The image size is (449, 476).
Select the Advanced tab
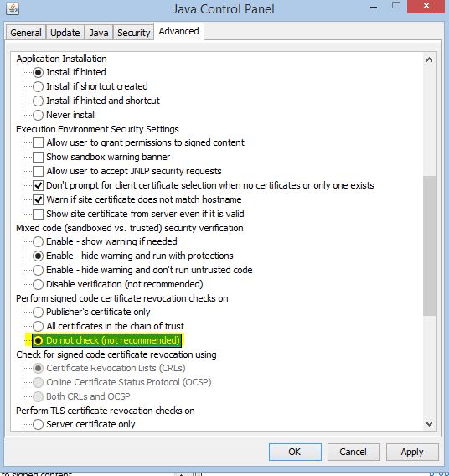pyautogui.click(x=178, y=31)
